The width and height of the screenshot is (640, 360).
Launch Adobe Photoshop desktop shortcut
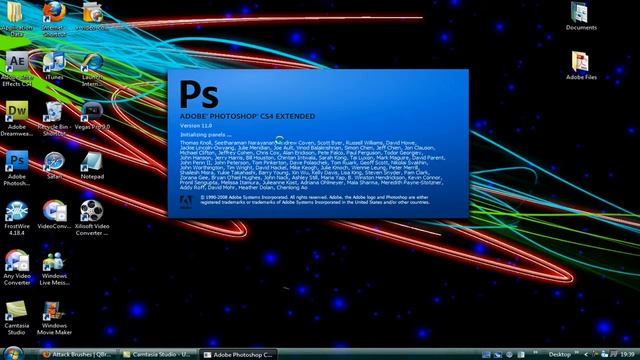tap(17, 167)
